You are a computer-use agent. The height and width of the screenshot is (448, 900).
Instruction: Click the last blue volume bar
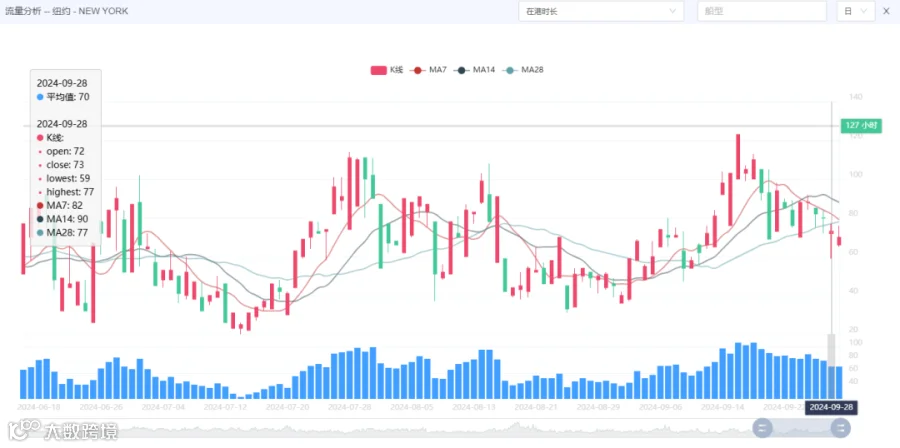tap(839, 383)
